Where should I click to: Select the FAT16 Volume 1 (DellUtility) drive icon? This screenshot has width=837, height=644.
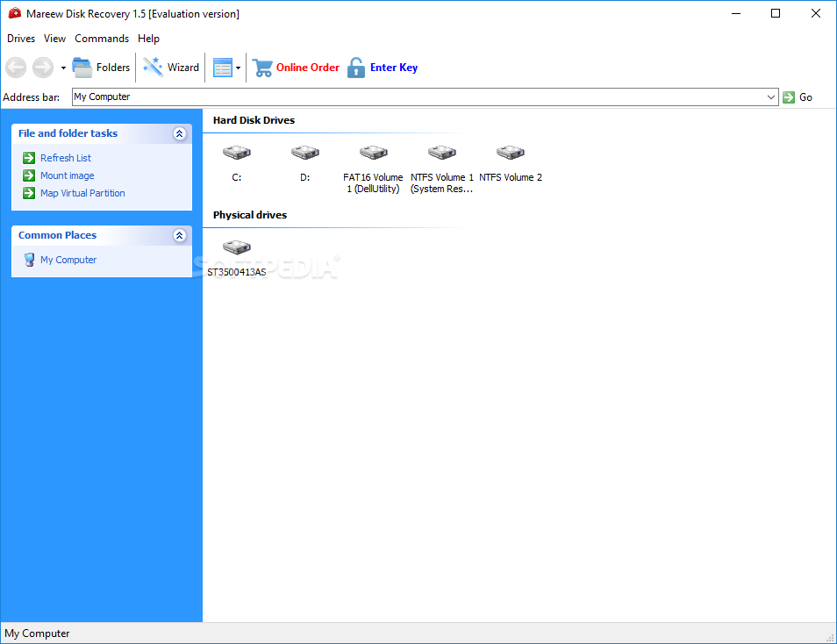click(x=373, y=153)
